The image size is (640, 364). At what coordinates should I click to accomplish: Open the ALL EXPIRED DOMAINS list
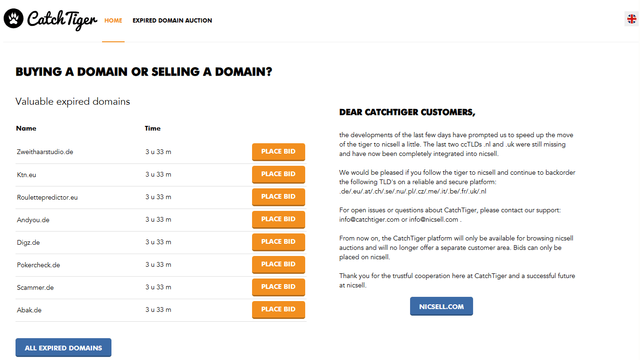click(63, 348)
